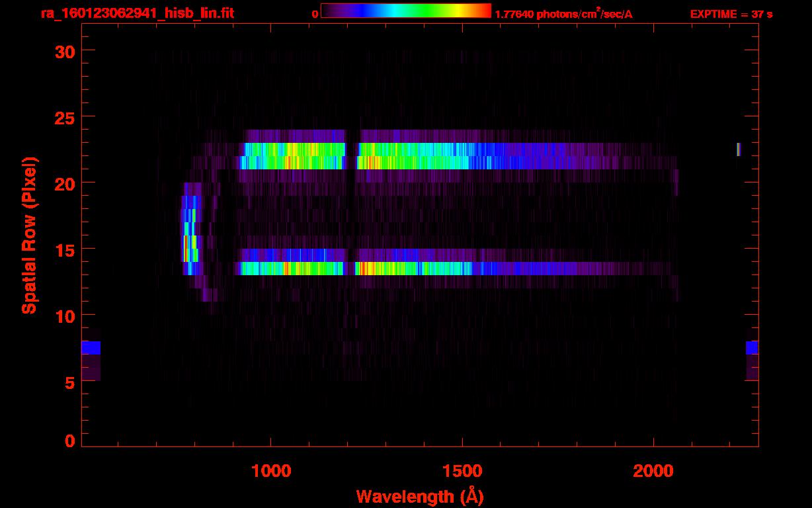812x508 pixels.
Task: Click the blue marker at the right edge, row 7
Action: tap(752, 348)
